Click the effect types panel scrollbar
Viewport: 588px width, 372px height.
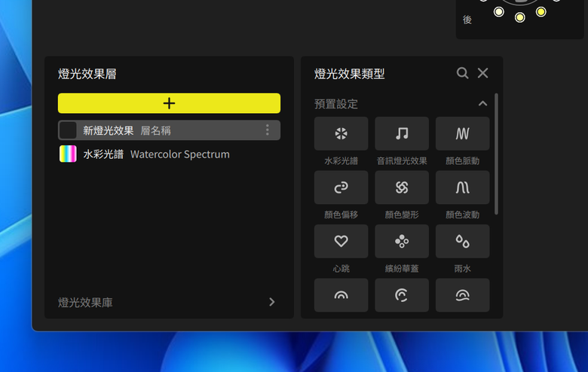coord(497,154)
